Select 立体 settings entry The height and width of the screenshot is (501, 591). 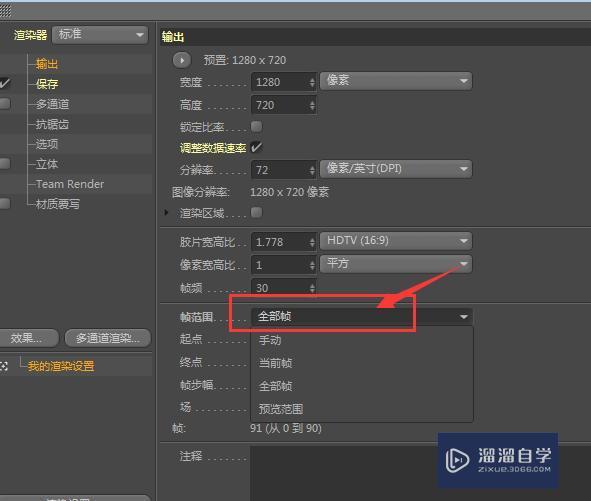point(47,164)
